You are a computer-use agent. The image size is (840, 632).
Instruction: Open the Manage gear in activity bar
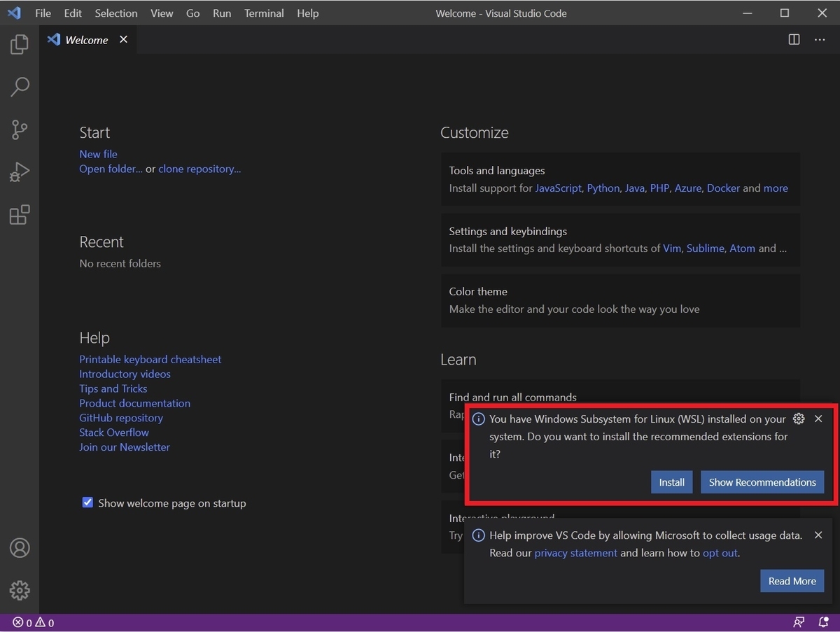pos(20,590)
